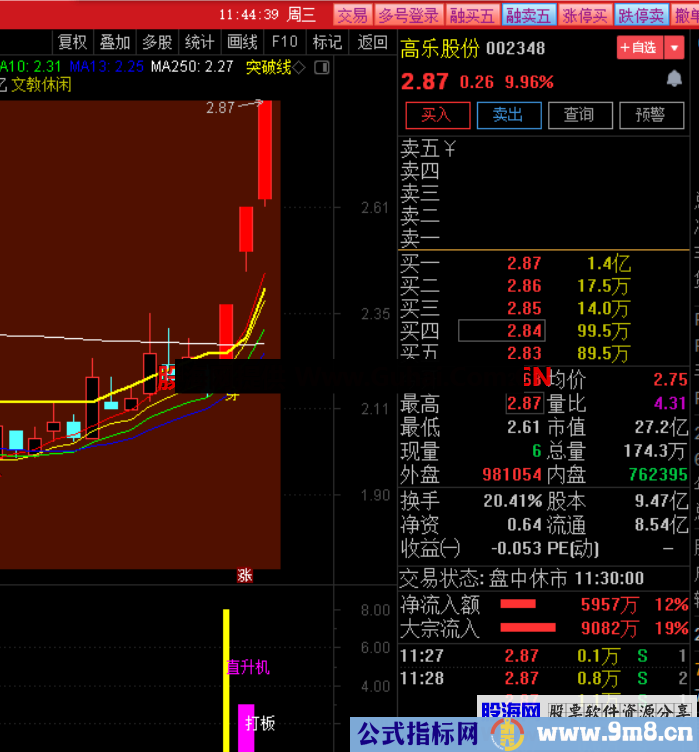This screenshot has height=752, width=699.
Task: Click the N badge beside 均价
Action: pos(539,377)
